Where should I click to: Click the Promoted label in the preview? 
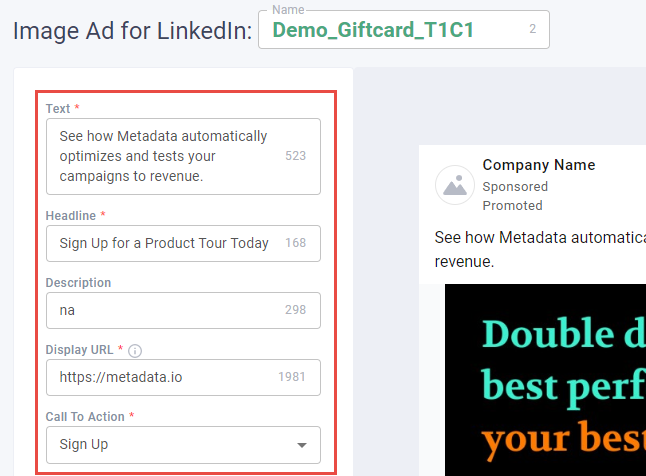[512, 206]
